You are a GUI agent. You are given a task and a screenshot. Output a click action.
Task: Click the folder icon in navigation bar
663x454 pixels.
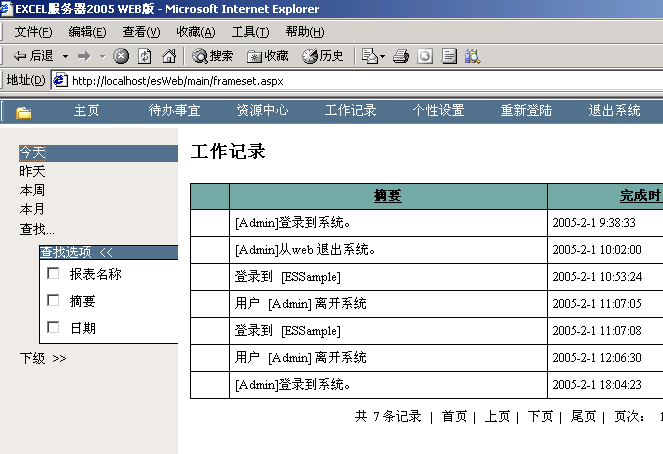[24, 112]
